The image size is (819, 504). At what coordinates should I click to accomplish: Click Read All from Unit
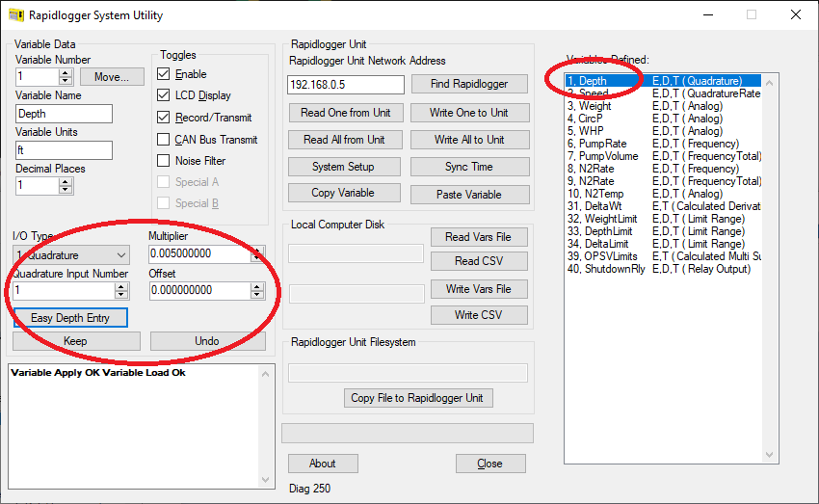point(345,140)
